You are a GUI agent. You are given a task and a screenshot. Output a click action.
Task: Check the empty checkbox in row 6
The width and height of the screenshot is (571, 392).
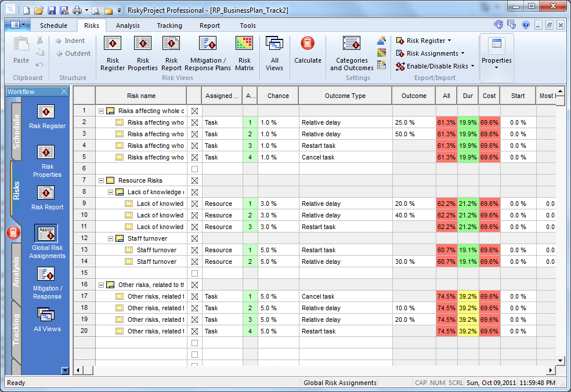194,168
